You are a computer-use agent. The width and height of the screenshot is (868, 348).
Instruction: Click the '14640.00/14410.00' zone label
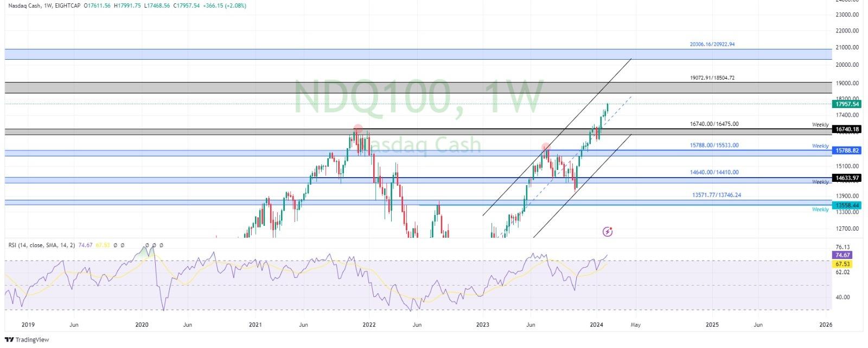tap(714, 172)
